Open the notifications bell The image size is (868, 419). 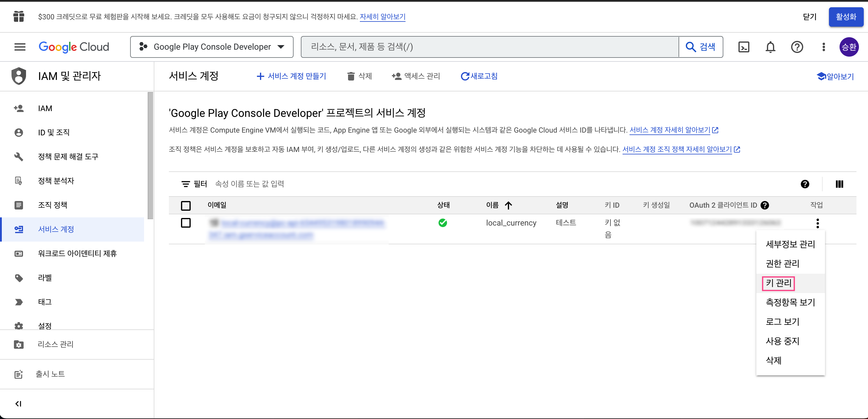(x=770, y=47)
